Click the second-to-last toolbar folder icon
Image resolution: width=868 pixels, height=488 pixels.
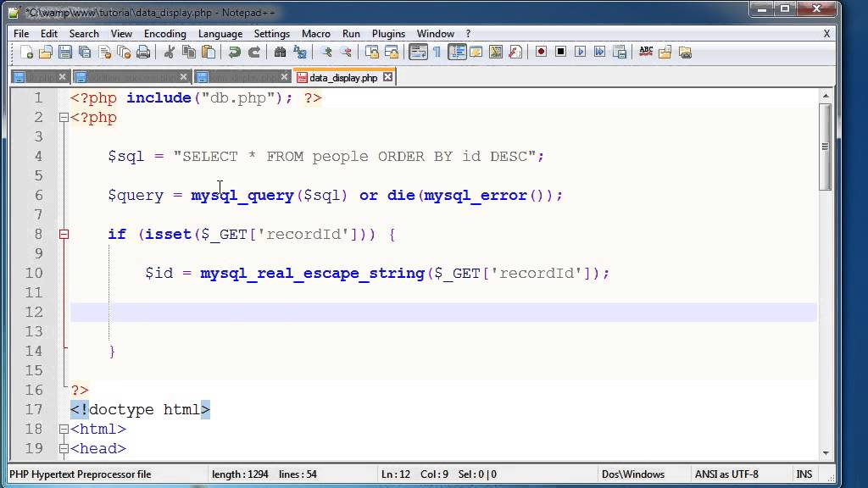[x=665, y=52]
